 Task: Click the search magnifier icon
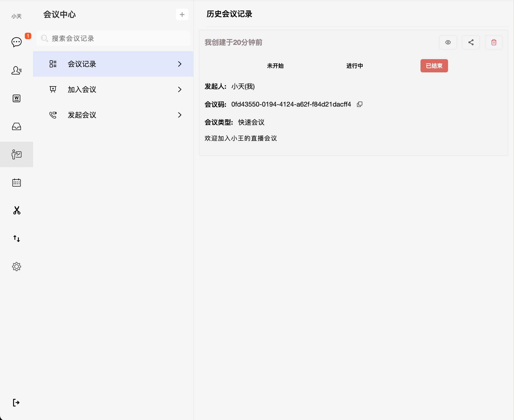(x=45, y=38)
